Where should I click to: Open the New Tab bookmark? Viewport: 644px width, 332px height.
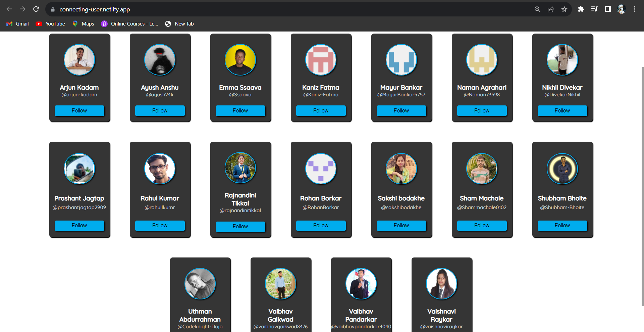179,23
